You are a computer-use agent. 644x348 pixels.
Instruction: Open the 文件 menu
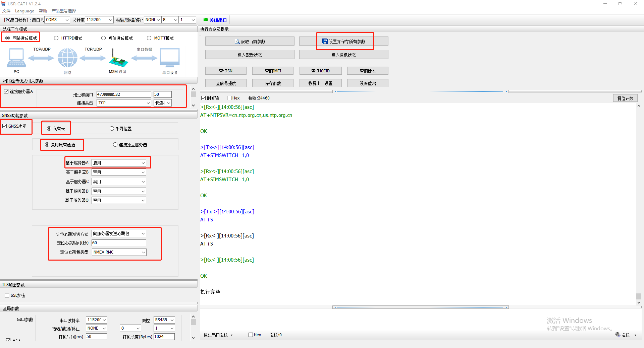click(6, 11)
